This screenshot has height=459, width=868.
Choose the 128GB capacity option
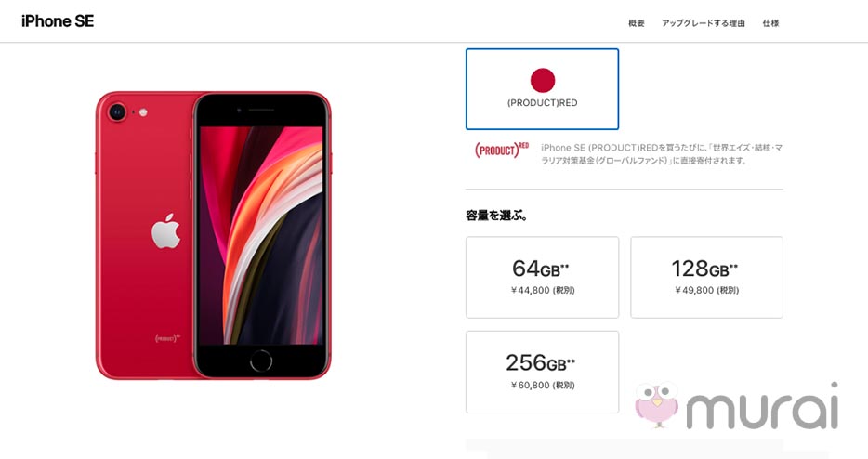tap(706, 278)
